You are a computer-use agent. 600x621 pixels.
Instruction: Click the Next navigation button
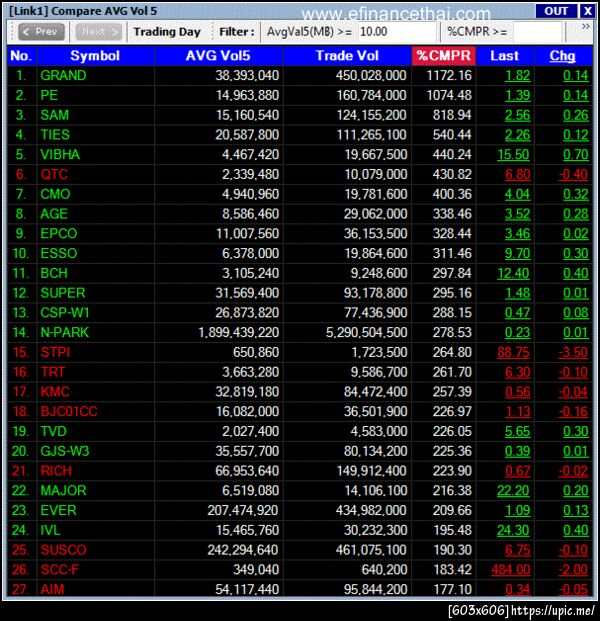tap(99, 32)
